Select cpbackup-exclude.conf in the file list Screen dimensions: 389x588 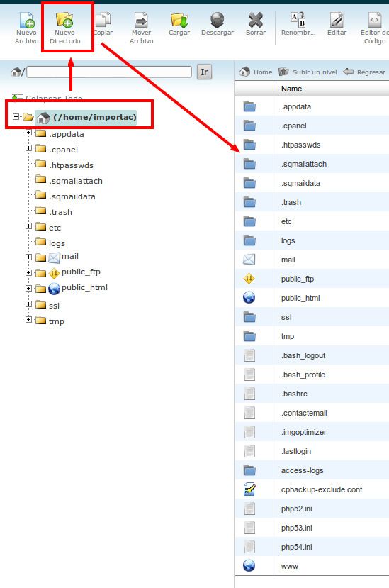pyautogui.click(x=322, y=489)
